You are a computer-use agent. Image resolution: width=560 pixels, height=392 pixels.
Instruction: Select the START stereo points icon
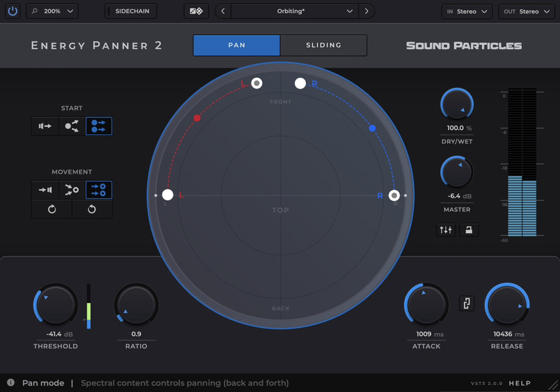(x=98, y=126)
